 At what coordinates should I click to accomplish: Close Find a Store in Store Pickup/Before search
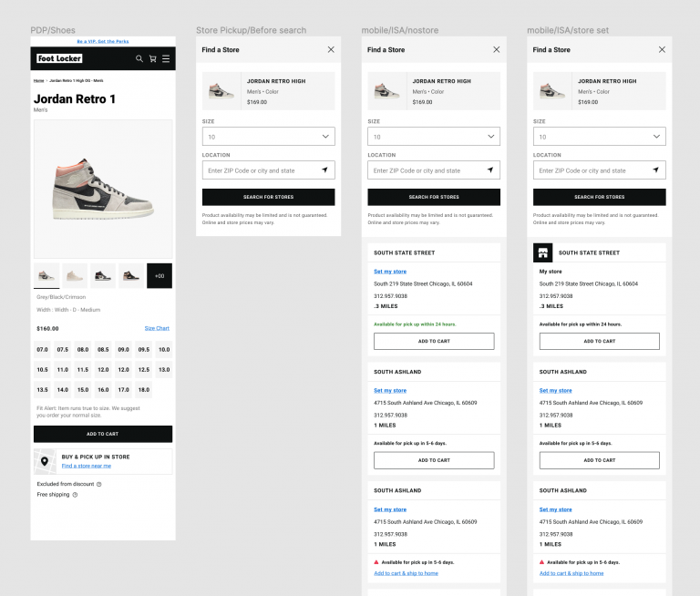pos(331,49)
